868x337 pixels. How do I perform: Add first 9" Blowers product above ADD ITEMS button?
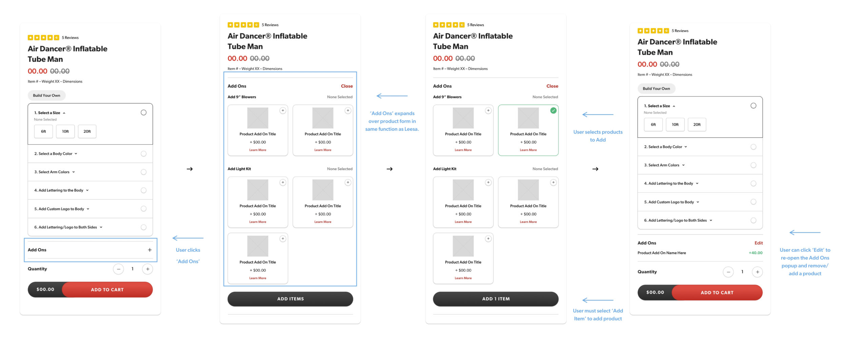click(x=282, y=110)
